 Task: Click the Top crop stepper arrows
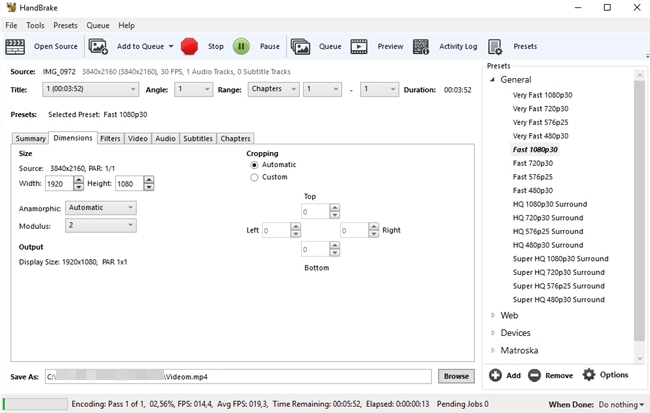click(x=335, y=211)
